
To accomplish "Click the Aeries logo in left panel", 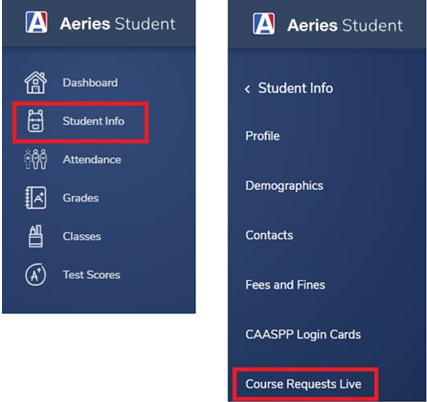I will tap(36, 23).
